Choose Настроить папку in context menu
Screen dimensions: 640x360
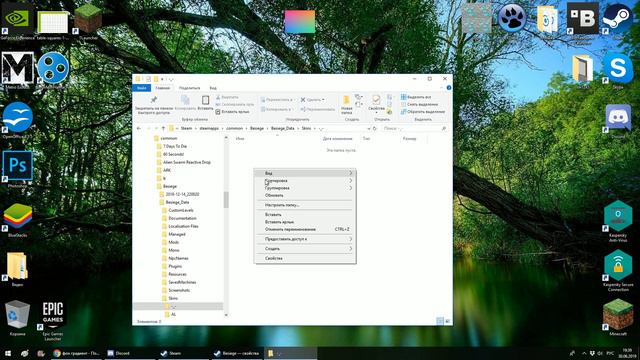(x=305, y=205)
